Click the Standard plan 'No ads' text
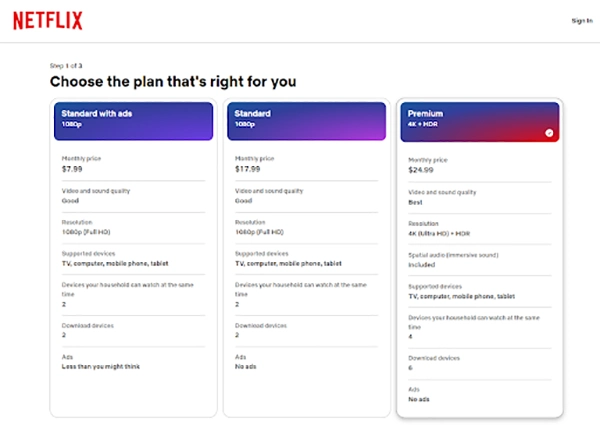 (x=246, y=367)
